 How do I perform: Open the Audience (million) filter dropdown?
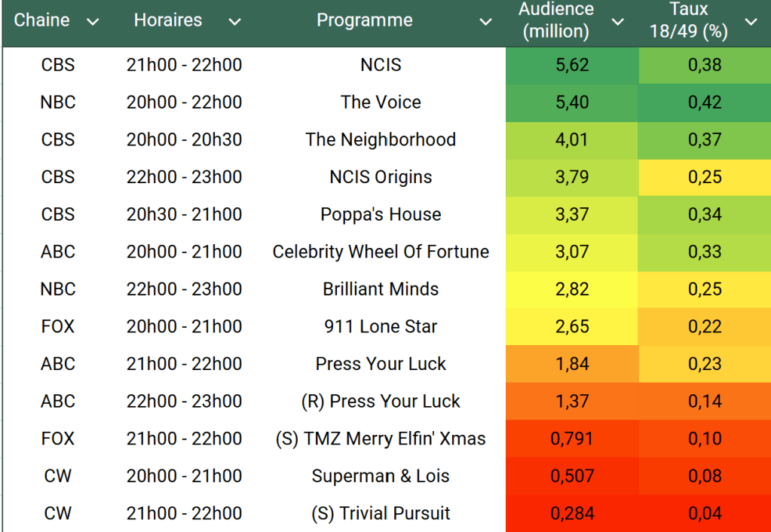pyautogui.click(x=617, y=22)
